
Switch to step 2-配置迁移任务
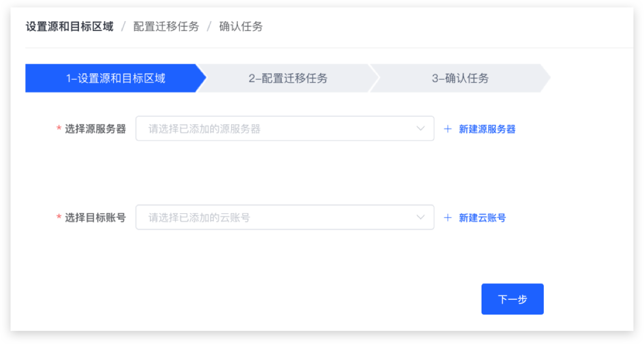[288, 78]
